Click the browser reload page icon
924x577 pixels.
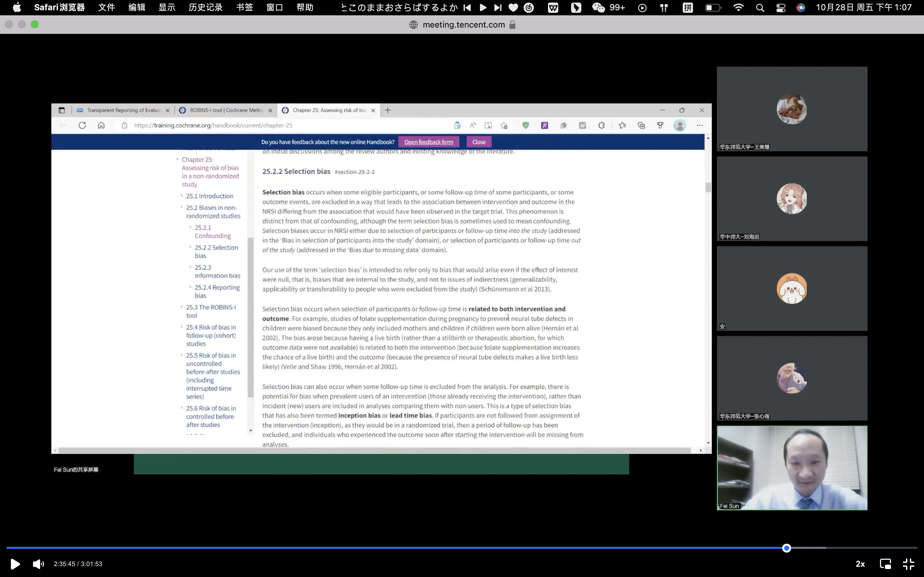[82, 125]
